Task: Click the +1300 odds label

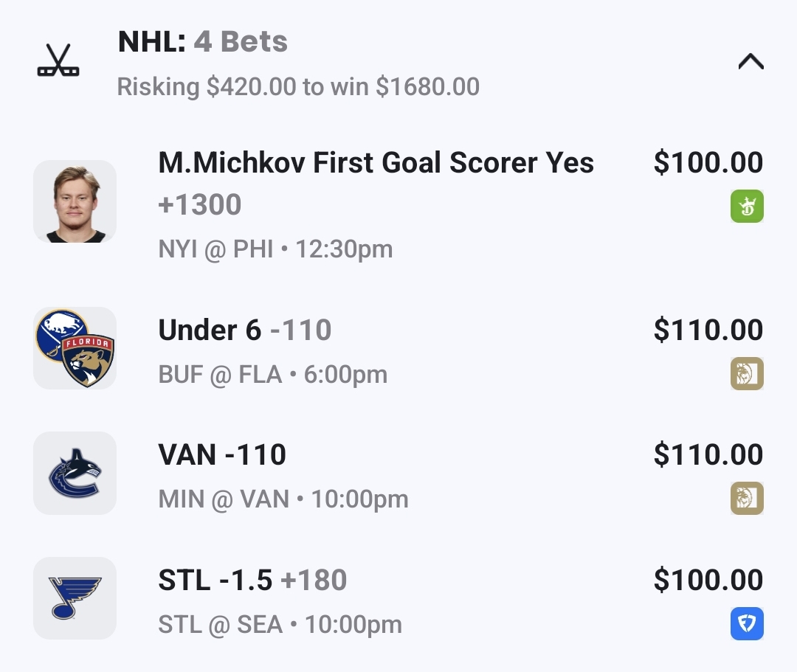Action: click(x=200, y=205)
